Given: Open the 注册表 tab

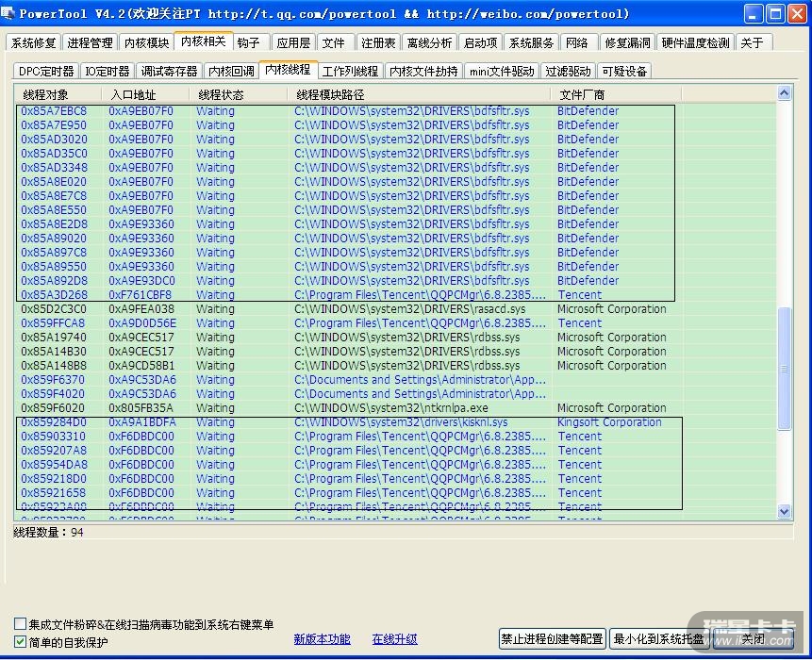Looking at the screenshot, I should [378, 43].
